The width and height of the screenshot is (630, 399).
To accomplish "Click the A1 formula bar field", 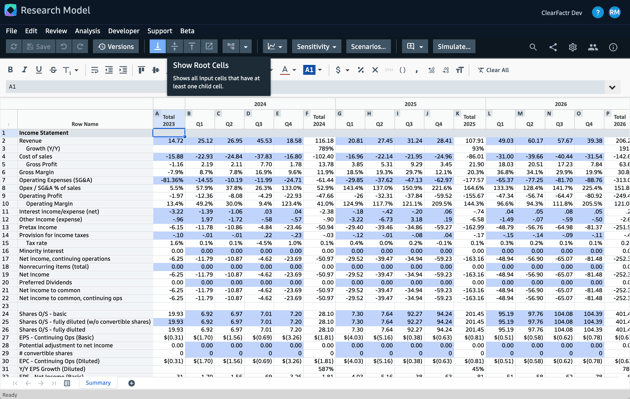I will click(305, 87).
